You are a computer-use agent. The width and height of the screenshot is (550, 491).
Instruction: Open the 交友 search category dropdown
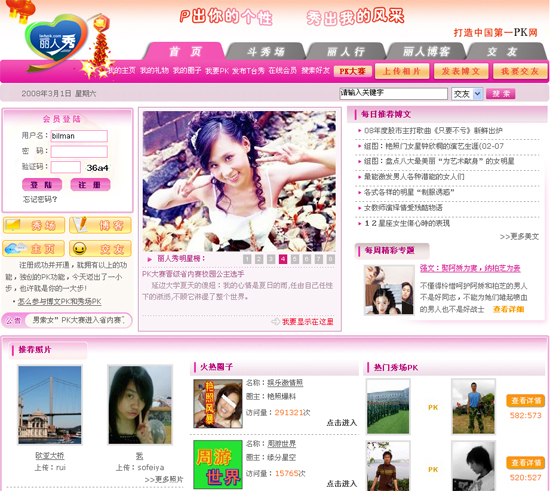tap(467, 94)
